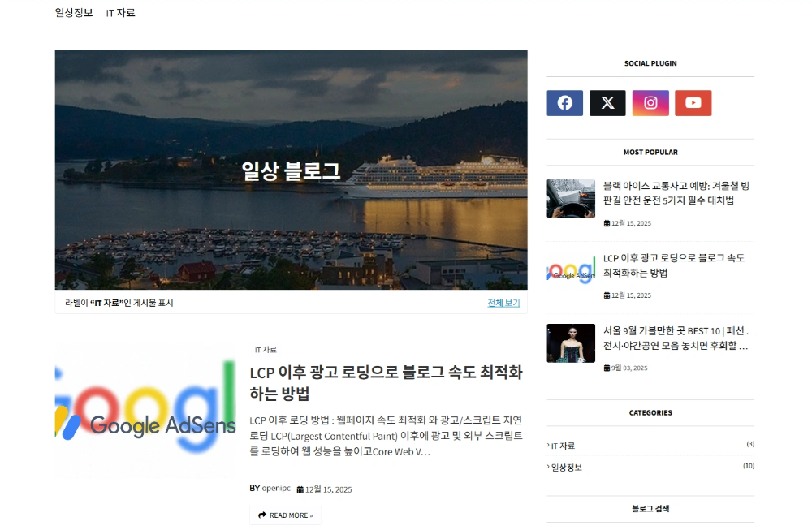The image size is (812, 530).
Task: Click the calendar icon on the 서울 9월 post
Action: click(x=607, y=368)
